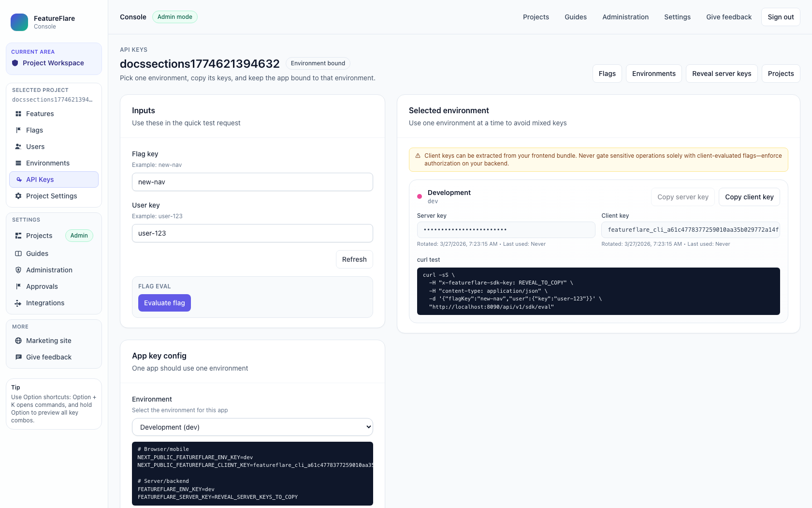Click the Environments stack icon in the sidebar
Image resolution: width=812 pixels, height=508 pixels.
pyautogui.click(x=18, y=163)
